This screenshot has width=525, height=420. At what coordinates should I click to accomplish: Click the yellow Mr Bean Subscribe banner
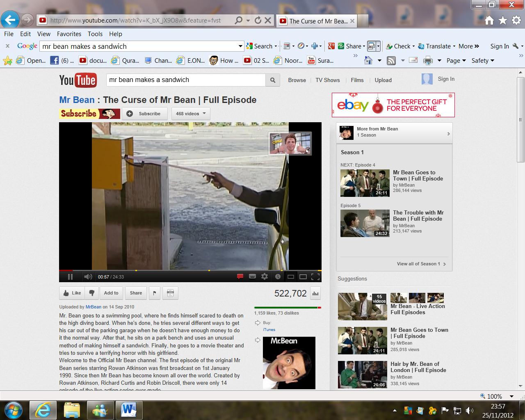click(x=90, y=114)
